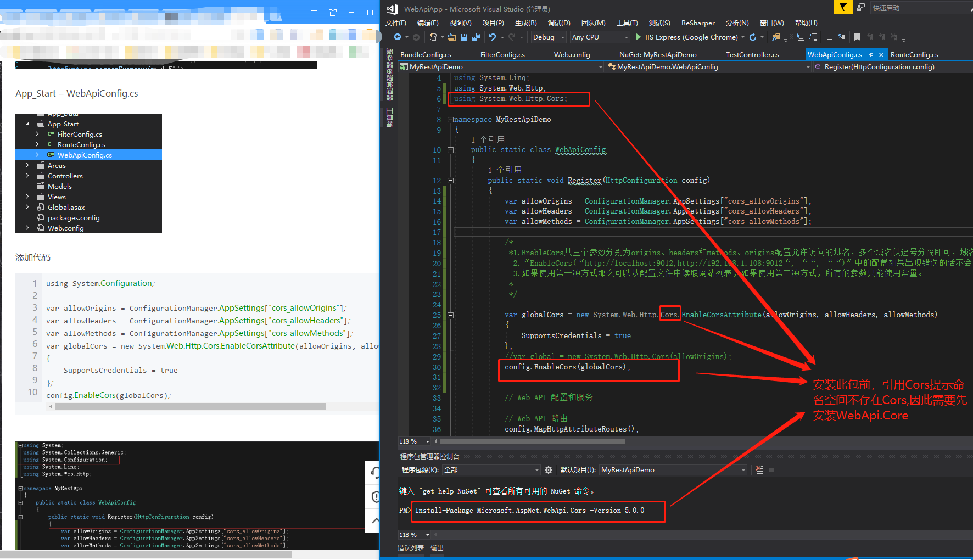Switch to the Web.config tab
Viewport: 973px width, 560px height.
[x=572, y=55]
